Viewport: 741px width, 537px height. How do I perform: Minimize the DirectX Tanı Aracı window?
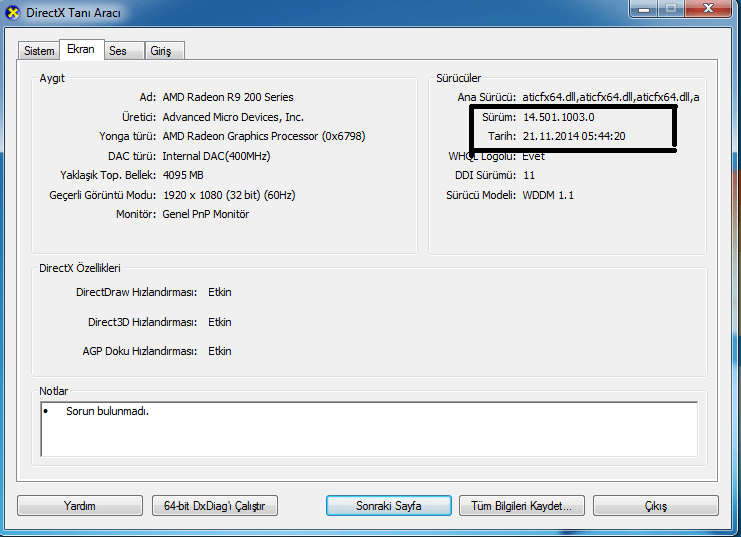pyautogui.click(x=644, y=9)
